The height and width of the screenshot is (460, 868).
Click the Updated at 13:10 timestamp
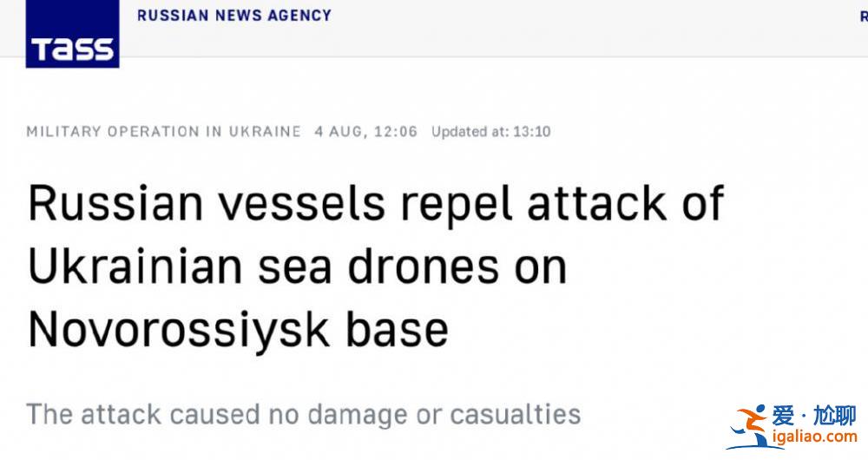491,132
